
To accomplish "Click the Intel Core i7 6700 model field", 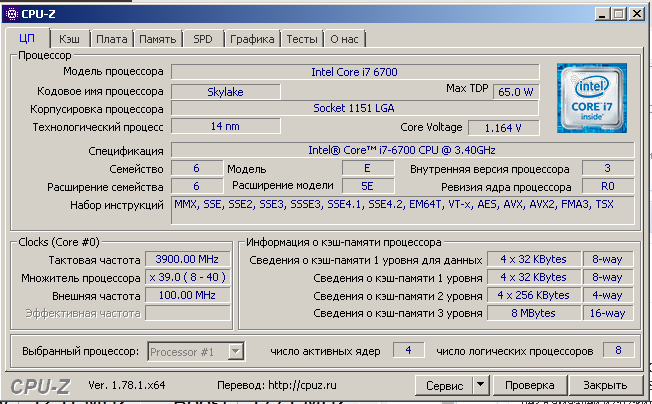I will 355,72.
